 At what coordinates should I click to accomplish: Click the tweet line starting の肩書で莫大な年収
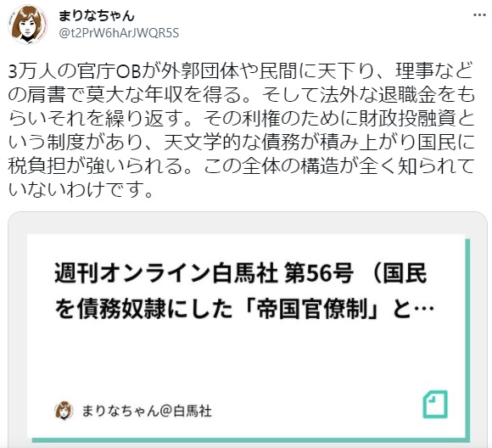point(241,95)
